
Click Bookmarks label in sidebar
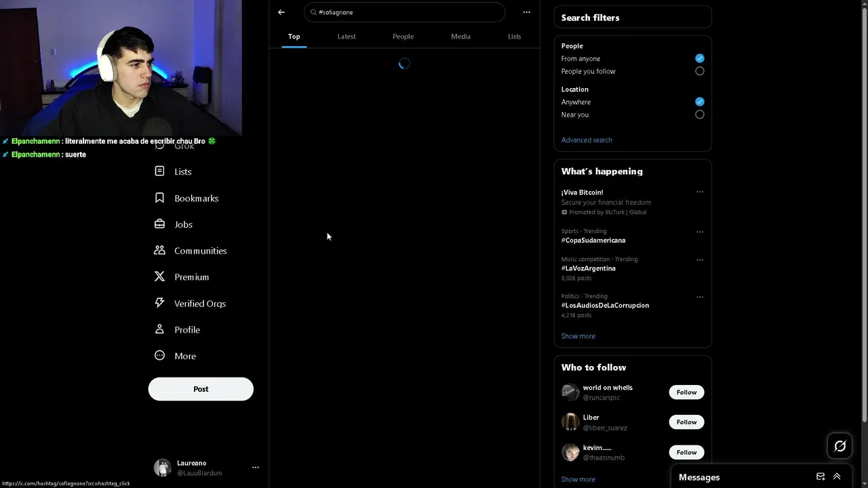[x=197, y=199]
